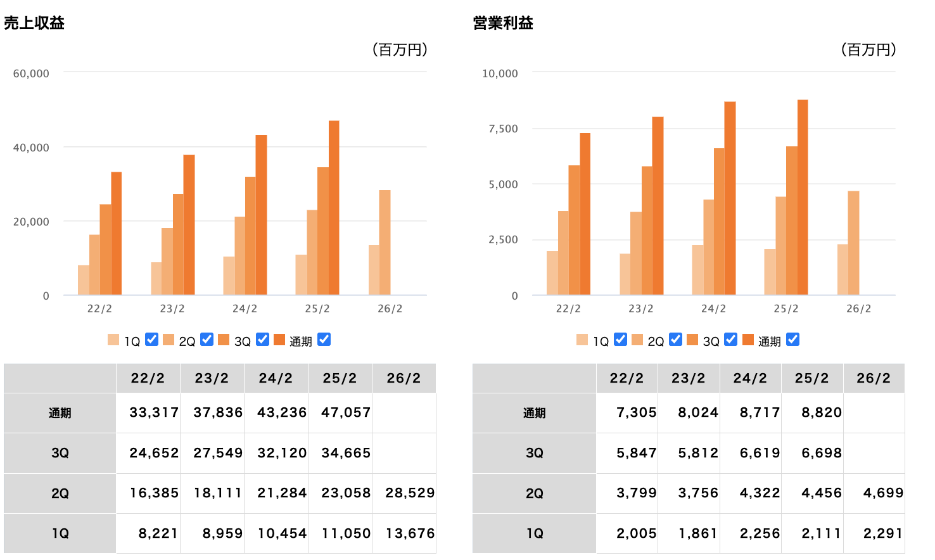Toggle the 2Q checkbox under 営業利益 chart
The height and width of the screenshot is (560, 935).
tap(675, 340)
